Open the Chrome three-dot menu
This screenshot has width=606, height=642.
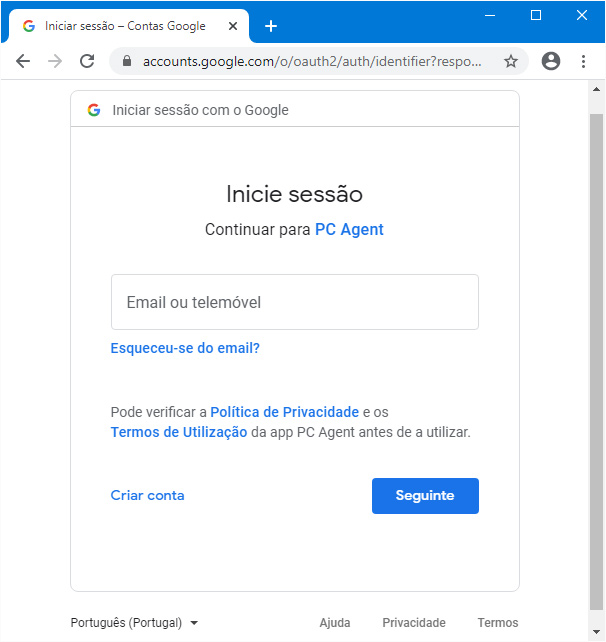click(583, 61)
